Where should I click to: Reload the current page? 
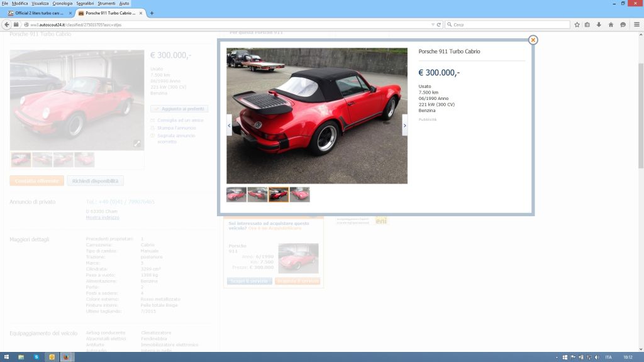point(438,25)
